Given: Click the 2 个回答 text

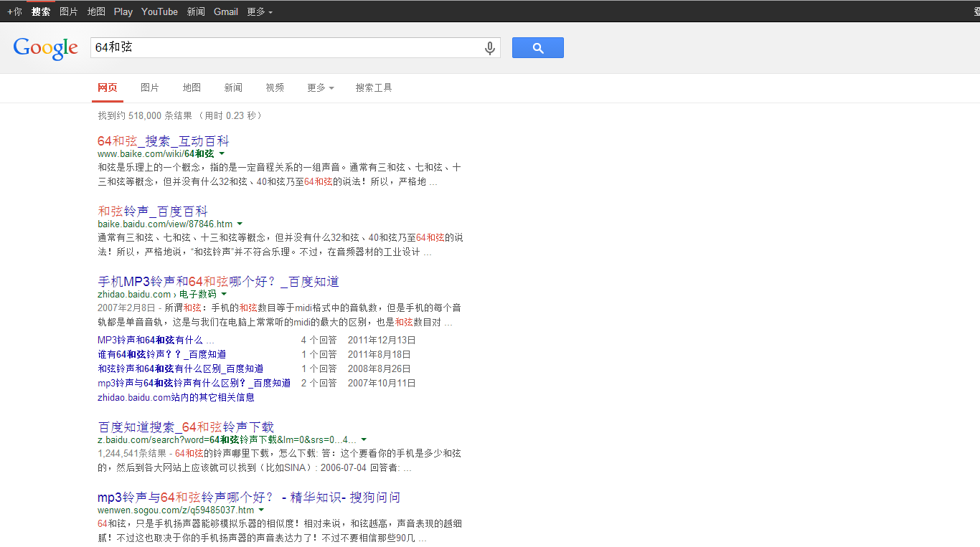Looking at the screenshot, I should tap(319, 383).
